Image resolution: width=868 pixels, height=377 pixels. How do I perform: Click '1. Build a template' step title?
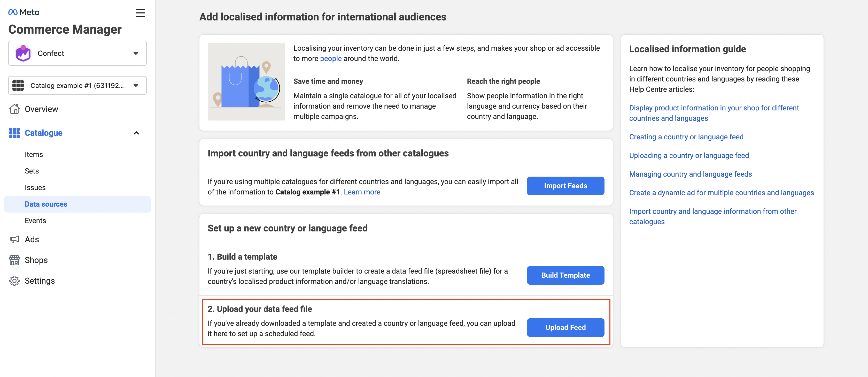tap(242, 257)
